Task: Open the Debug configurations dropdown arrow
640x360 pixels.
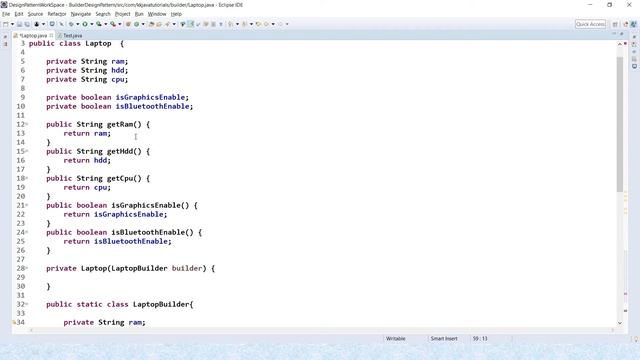Action: pos(78,24)
